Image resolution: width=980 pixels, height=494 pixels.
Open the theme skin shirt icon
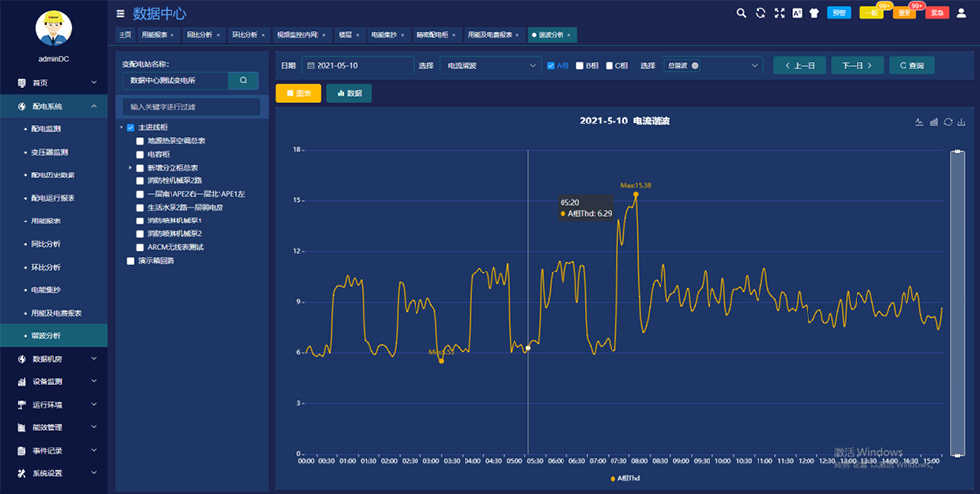814,13
